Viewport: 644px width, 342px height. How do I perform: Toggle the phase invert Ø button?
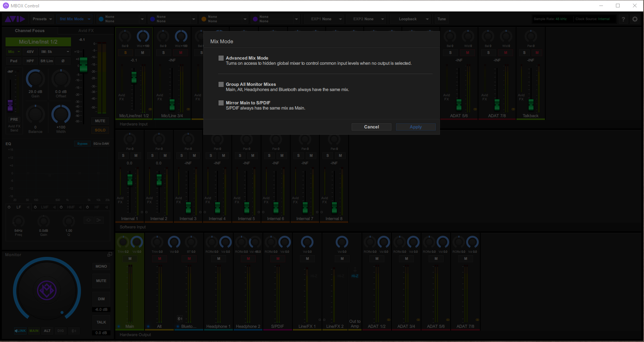[63, 61]
